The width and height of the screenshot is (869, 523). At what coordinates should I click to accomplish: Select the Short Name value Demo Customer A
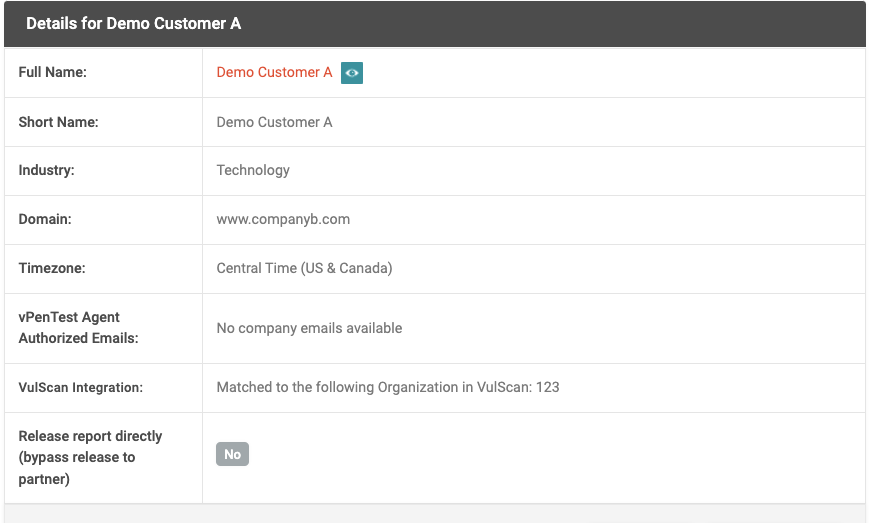274,122
